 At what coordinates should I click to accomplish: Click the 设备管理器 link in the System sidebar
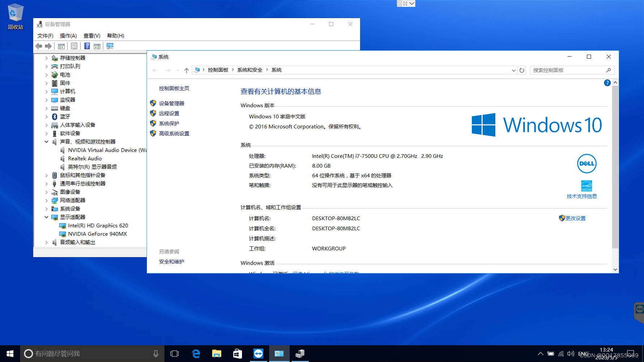click(171, 104)
